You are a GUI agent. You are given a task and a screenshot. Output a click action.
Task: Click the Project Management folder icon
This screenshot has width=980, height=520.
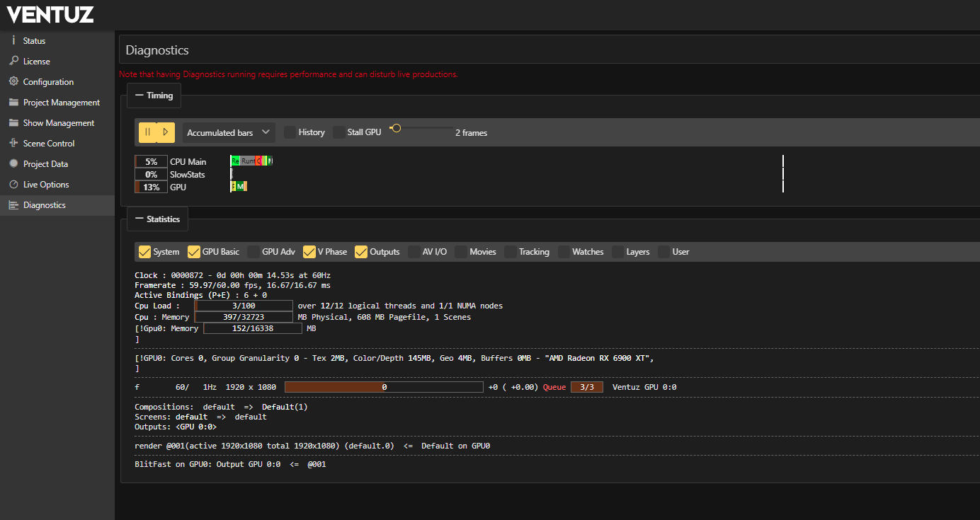click(x=13, y=102)
